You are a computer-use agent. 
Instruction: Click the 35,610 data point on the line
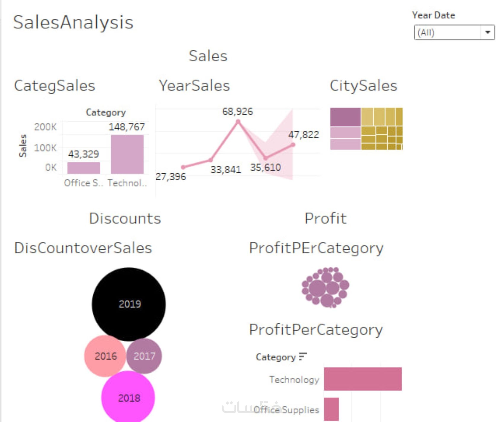[x=265, y=158]
